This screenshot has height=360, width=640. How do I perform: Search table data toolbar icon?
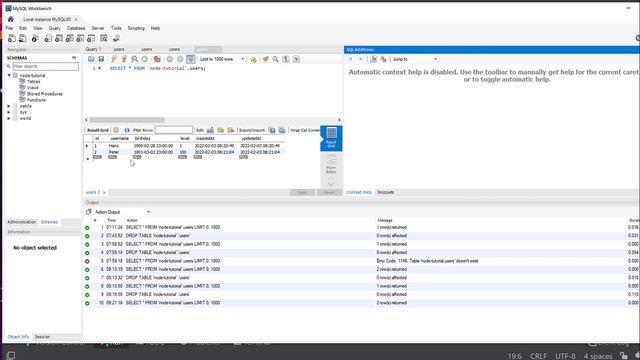[x=104, y=38]
